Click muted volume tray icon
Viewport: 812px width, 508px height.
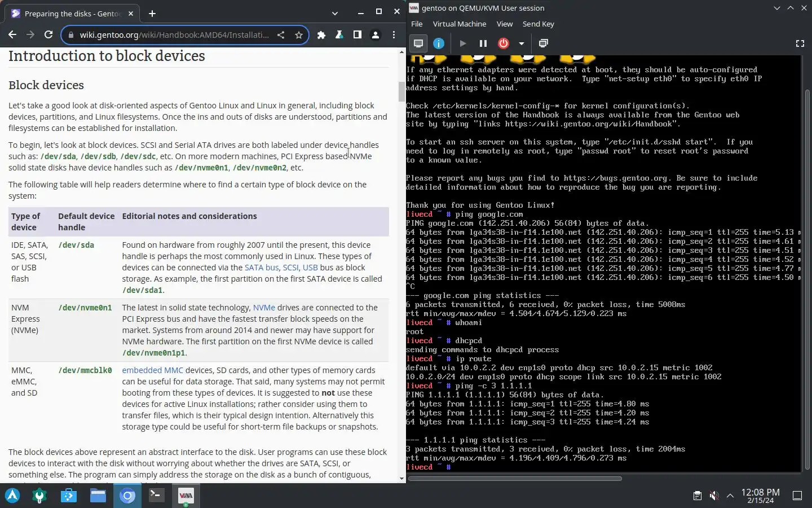(x=714, y=496)
